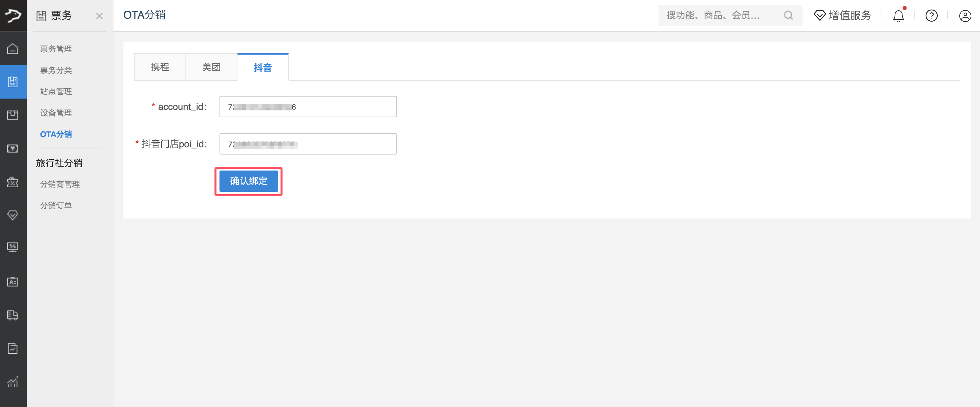Image resolution: width=980 pixels, height=407 pixels.
Task: Click the notification bell icon
Action: pos(898,16)
